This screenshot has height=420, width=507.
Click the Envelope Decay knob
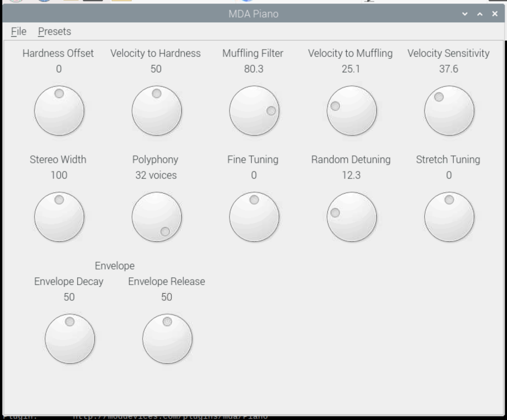click(x=70, y=339)
